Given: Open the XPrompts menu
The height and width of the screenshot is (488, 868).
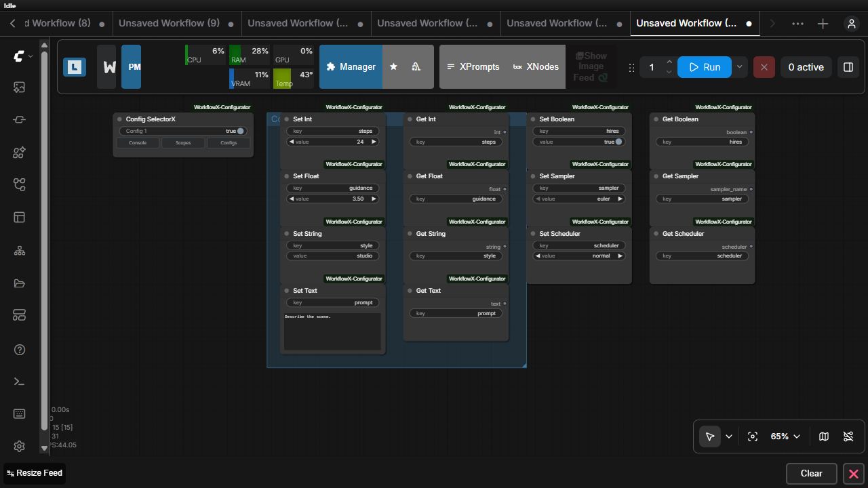Looking at the screenshot, I should pyautogui.click(x=473, y=67).
